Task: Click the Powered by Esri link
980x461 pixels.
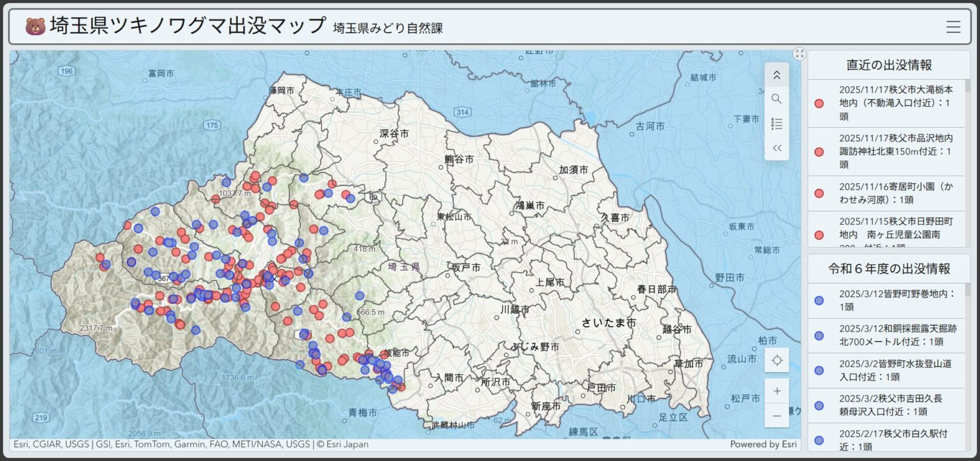Action: [x=763, y=444]
